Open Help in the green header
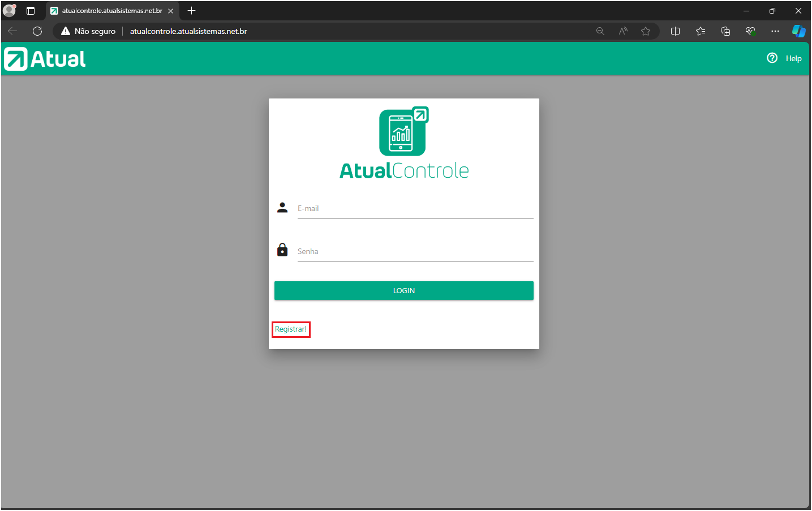The height and width of the screenshot is (511, 812). pos(793,58)
